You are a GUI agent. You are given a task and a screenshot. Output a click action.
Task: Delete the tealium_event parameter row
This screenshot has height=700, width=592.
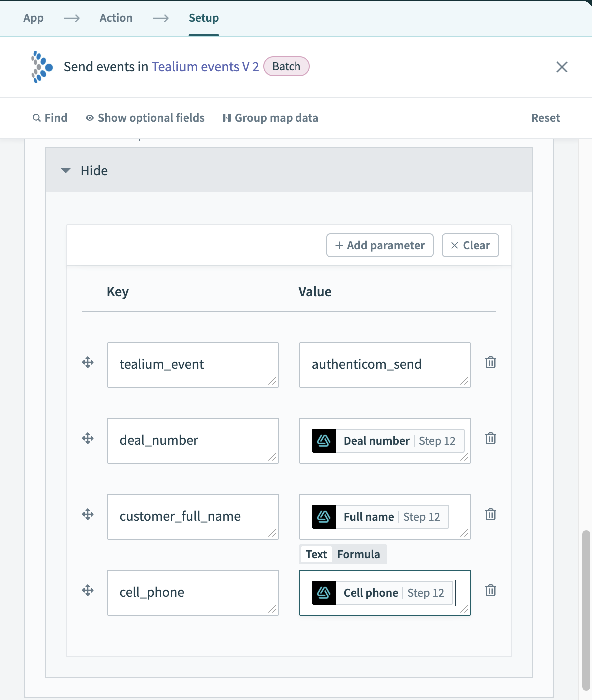(x=491, y=363)
